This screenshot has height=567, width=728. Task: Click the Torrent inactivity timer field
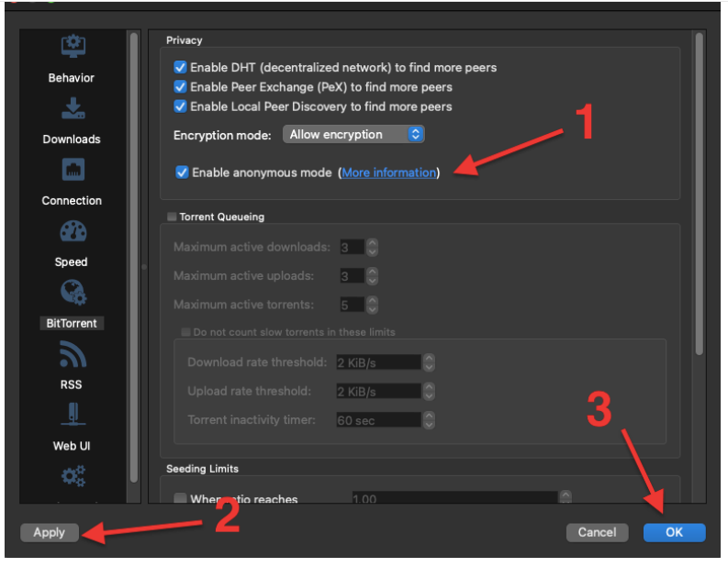[379, 420]
